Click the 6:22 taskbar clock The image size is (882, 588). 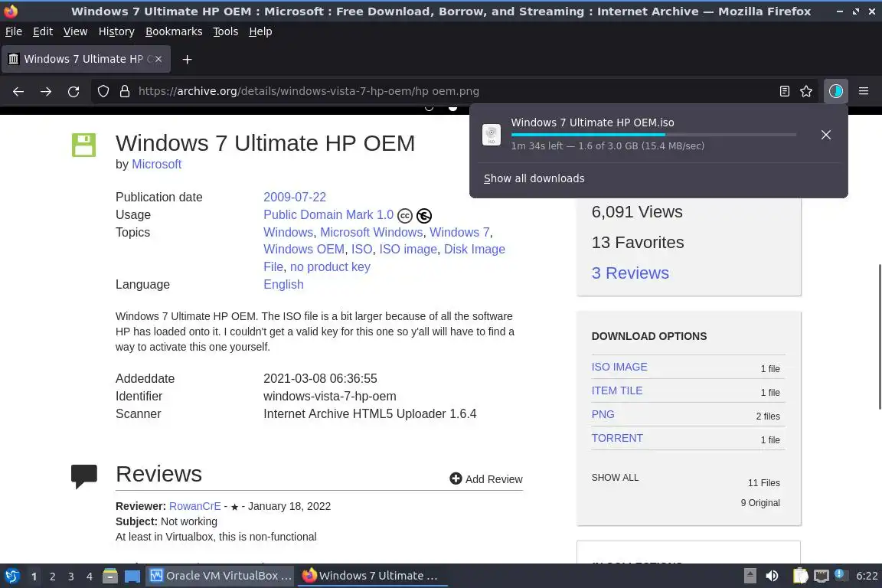(x=867, y=576)
